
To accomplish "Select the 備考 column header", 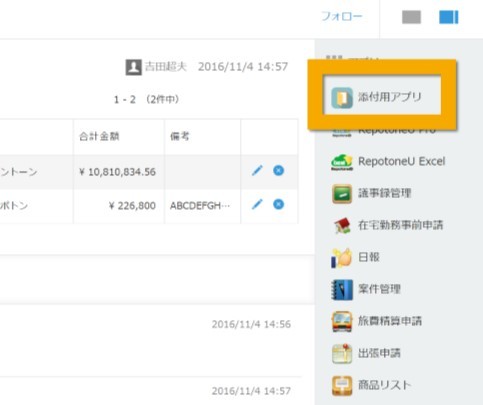I will (180, 136).
